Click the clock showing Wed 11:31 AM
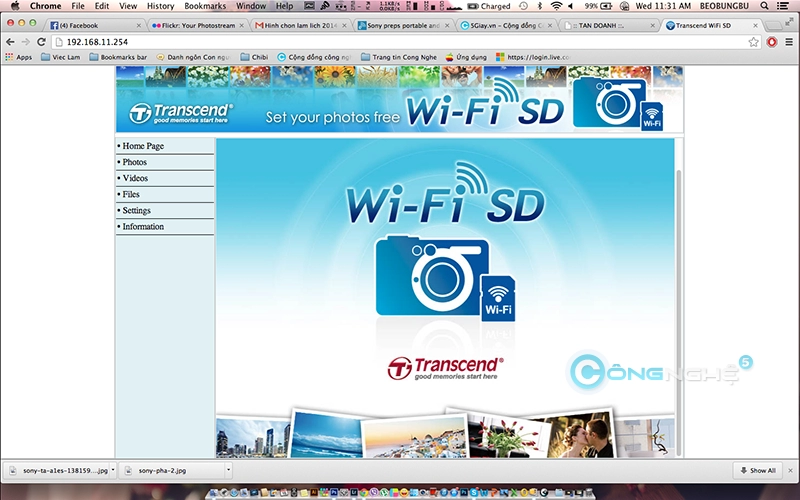This screenshot has height=500, width=800. (663, 6)
